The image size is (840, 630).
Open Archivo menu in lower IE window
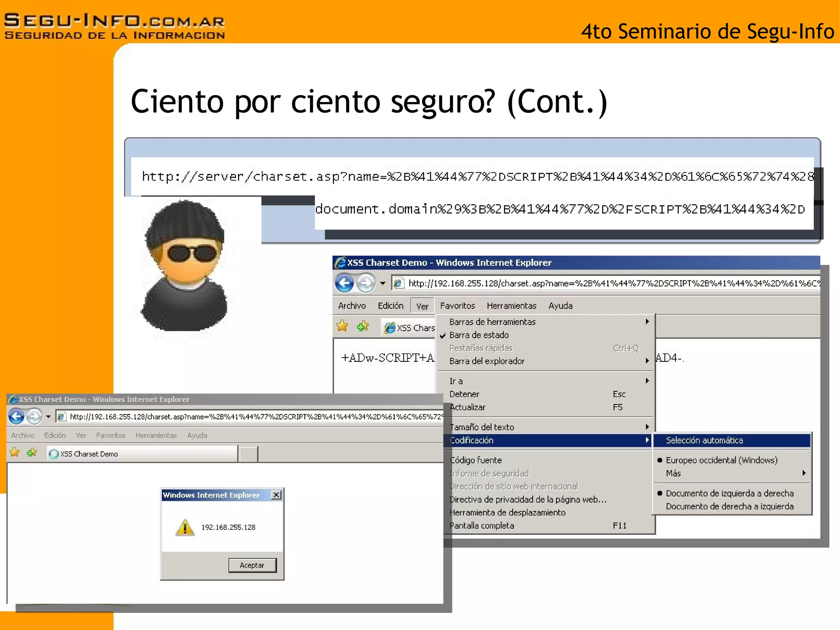[23, 435]
